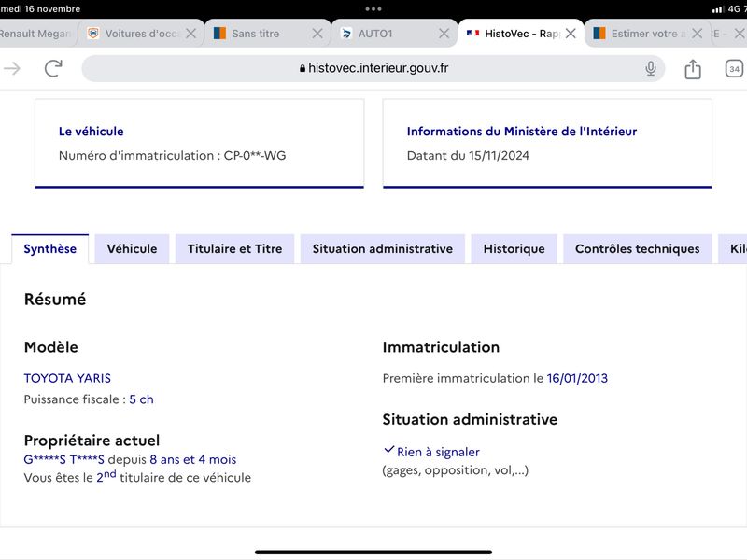Close the Sans titre tab

[317, 34]
